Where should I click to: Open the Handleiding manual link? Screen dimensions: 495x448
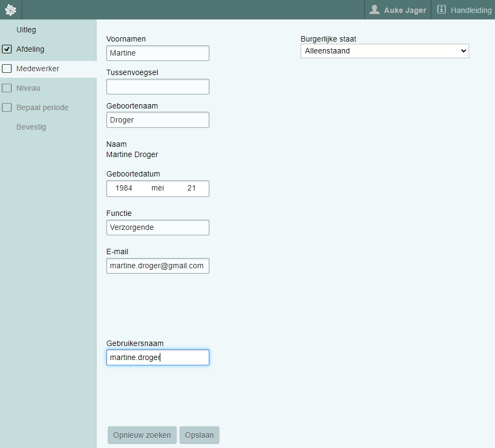471,10
